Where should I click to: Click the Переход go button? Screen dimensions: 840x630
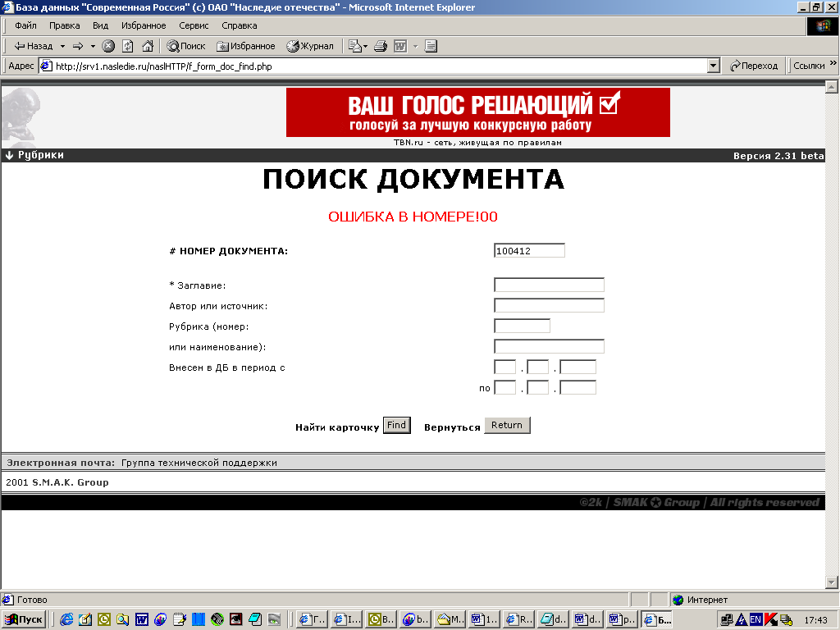pos(754,66)
